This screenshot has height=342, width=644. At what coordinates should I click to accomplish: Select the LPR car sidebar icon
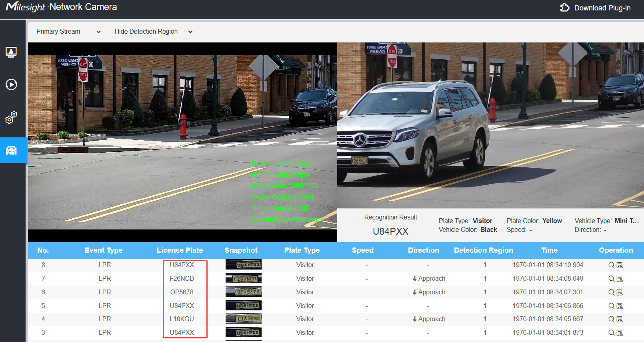11,151
